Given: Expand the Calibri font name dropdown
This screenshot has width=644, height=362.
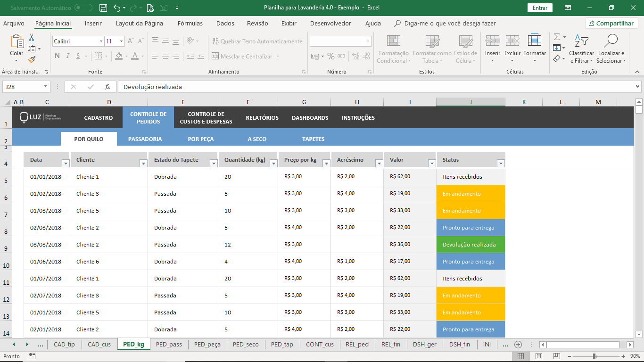Looking at the screenshot, I should 101,41.
